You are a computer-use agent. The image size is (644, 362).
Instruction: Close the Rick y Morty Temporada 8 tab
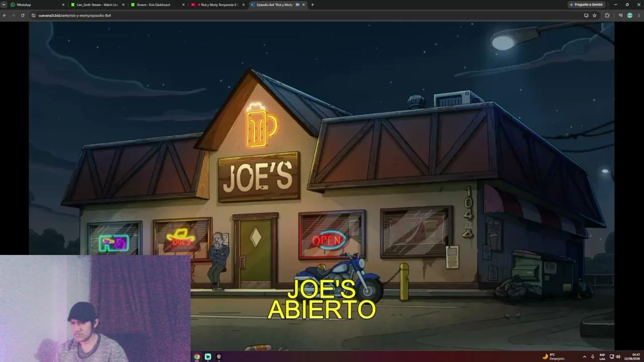tap(244, 5)
